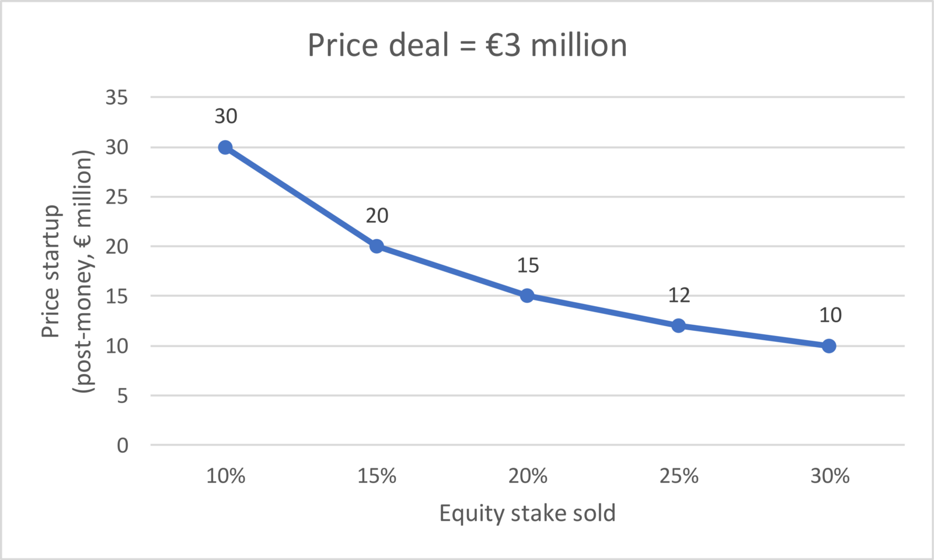Viewport: 934px width, 560px height.
Task: Select the "20%" horizontal axis label
Action: (x=528, y=477)
